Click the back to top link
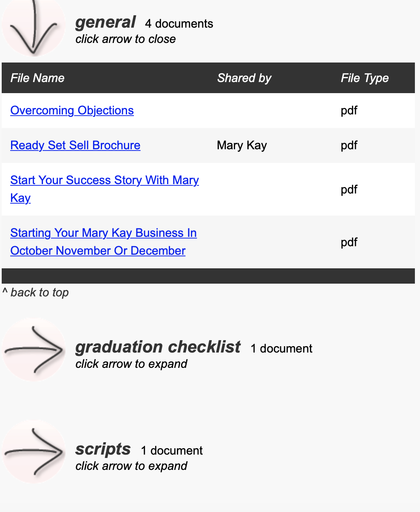Viewport: 420px width, 512px height. (39, 293)
